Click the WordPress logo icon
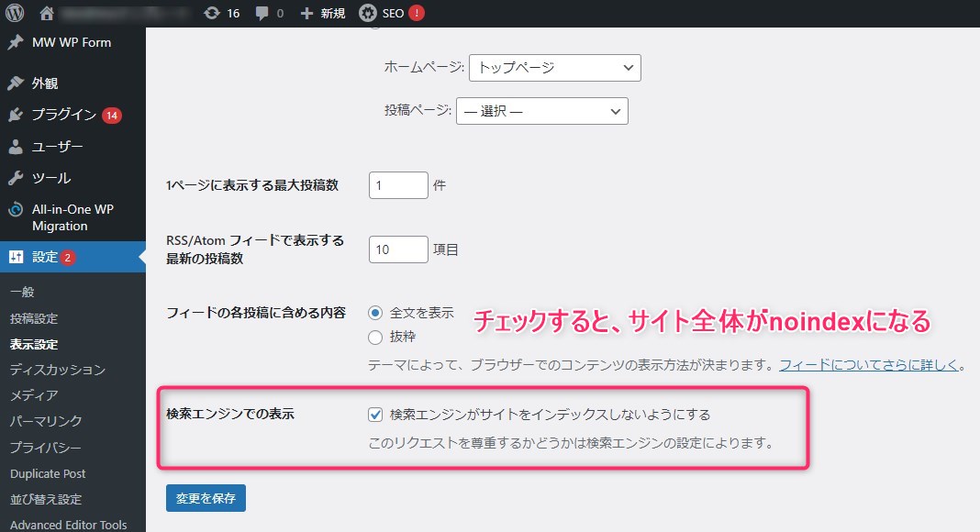 [x=16, y=13]
